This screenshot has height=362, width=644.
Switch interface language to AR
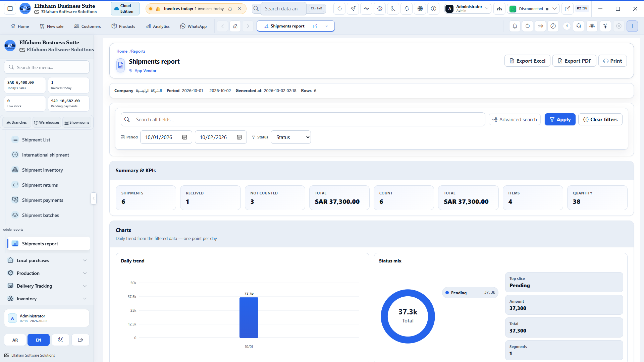coord(15,340)
